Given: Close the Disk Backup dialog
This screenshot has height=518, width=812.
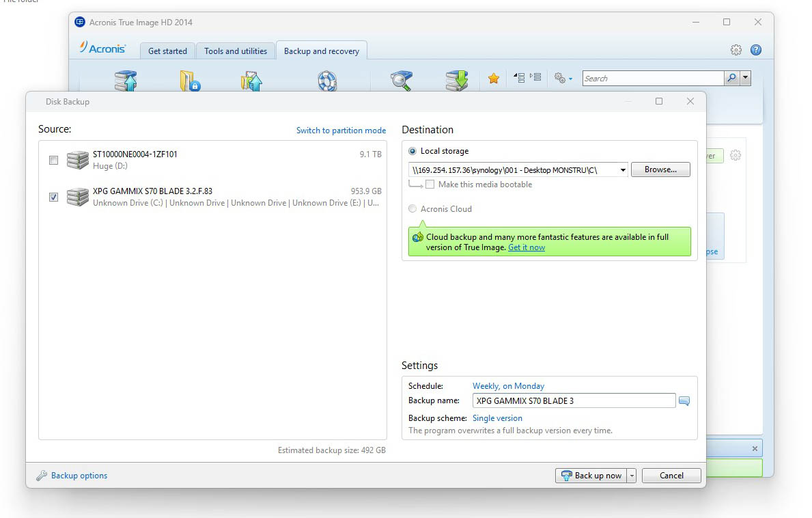Looking at the screenshot, I should [x=690, y=101].
